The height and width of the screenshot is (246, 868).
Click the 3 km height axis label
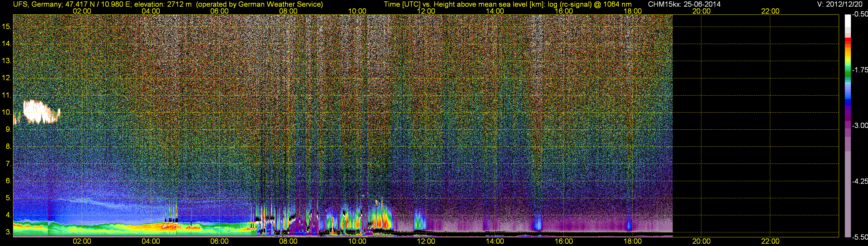click(8, 232)
